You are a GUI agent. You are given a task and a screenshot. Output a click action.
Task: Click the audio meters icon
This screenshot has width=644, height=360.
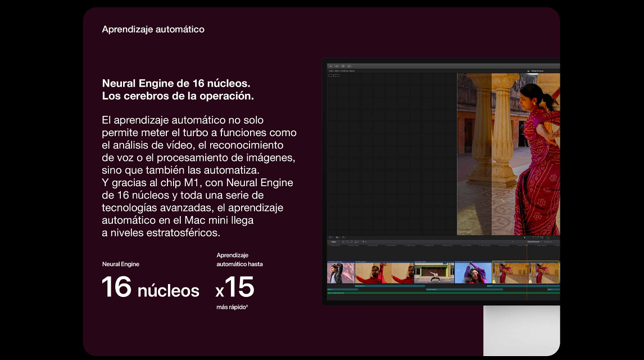coord(548,237)
